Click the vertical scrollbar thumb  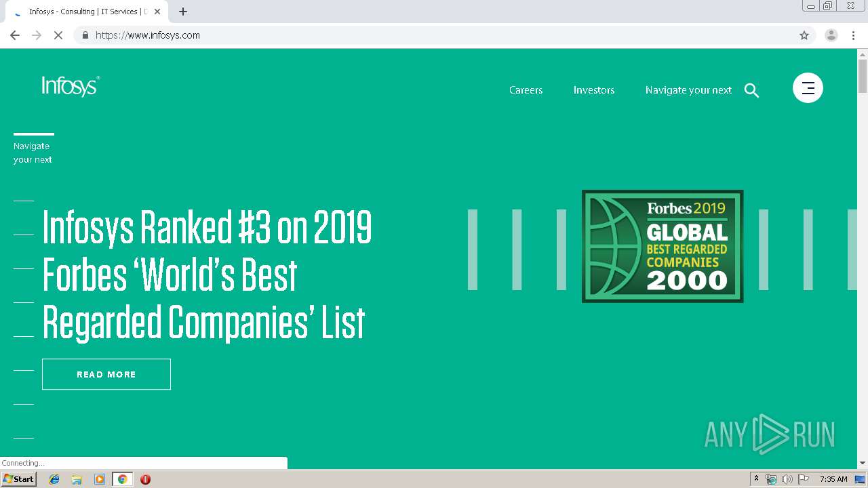click(x=863, y=76)
